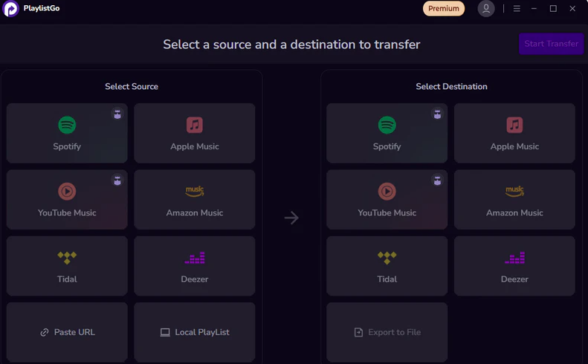Select Deezer in destination panel

[514, 266]
